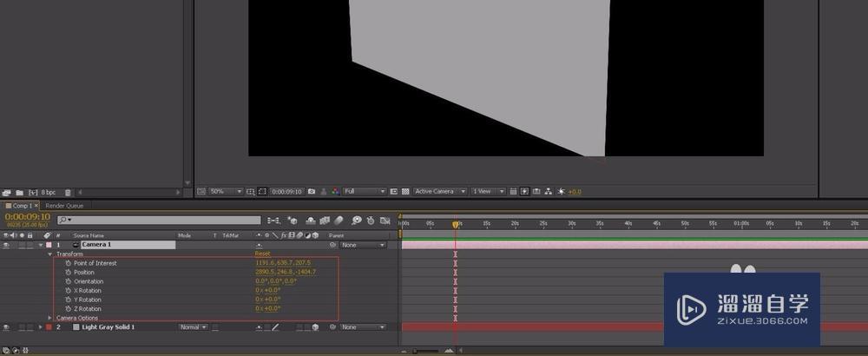Screen dimensions: 868x356
Task: Enable Frame Blending for the composition
Action: coord(325,221)
